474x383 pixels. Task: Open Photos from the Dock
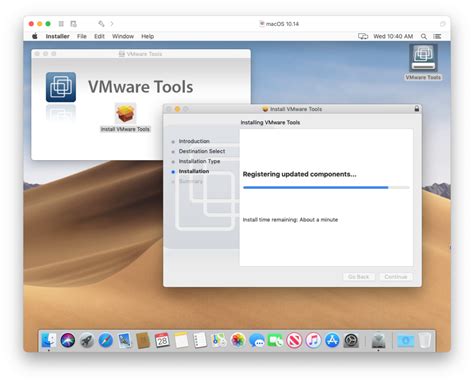pyautogui.click(x=238, y=340)
